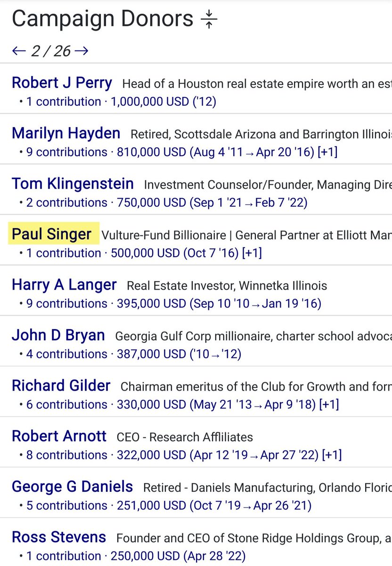Image resolution: width=392 pixels, height=566 pixels.
Task: Open George G Daniels profile
Action: (x=72, y=486)
